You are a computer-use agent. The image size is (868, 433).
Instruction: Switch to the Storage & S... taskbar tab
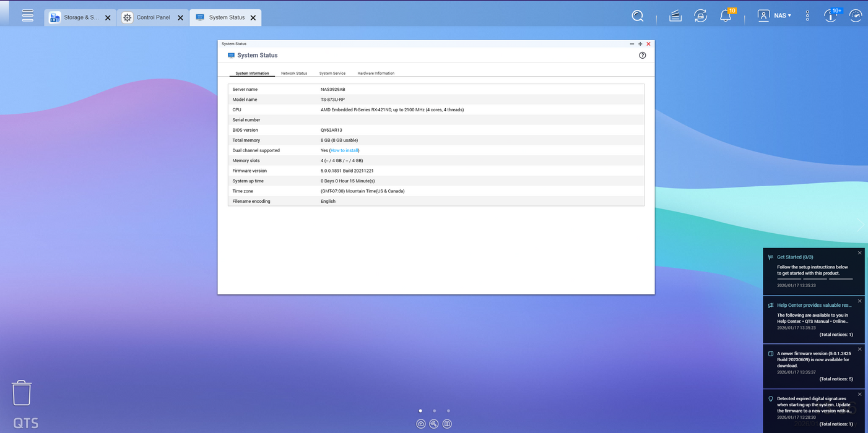point(80,17)
